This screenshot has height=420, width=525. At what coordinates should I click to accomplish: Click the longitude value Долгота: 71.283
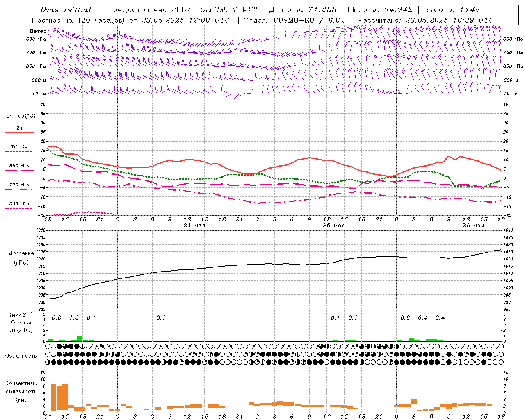303,10
